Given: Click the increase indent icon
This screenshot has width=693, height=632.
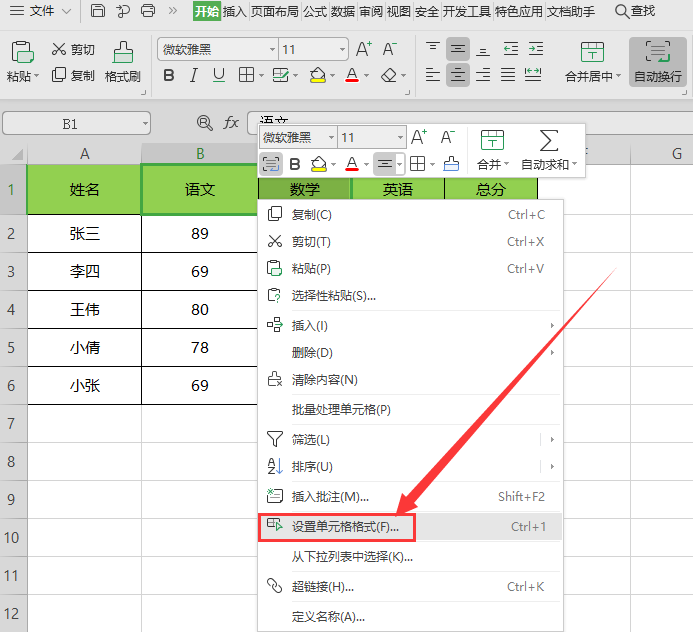Looking at the screenshot, I should 536,49.
